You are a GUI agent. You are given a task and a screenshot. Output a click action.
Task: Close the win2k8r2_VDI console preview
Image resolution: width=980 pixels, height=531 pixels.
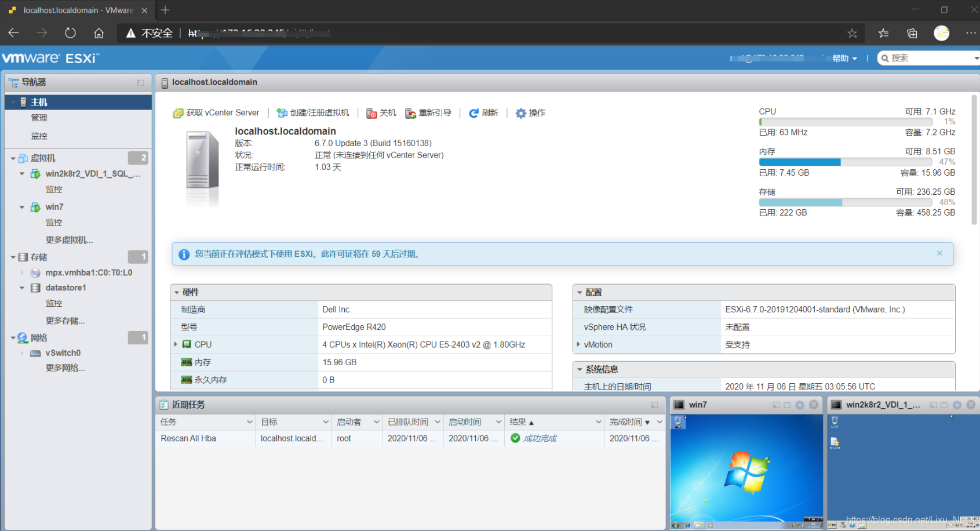click(971, 405)
